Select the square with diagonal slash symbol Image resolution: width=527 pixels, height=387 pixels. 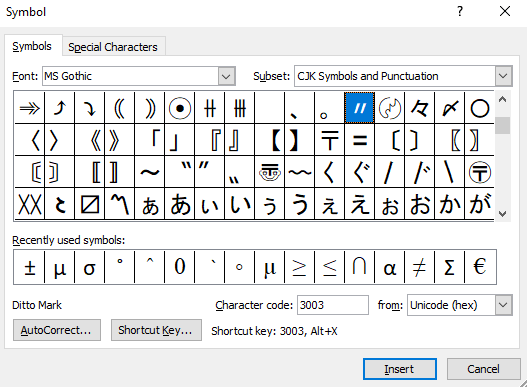pyautogui.click(x=89, y=204)
